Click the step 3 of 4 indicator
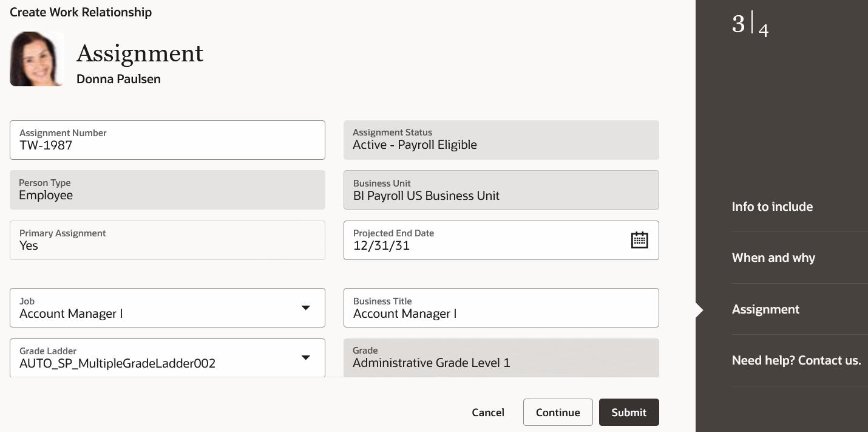This screenshot has width=868, height=432. click(x=750, y=25)
